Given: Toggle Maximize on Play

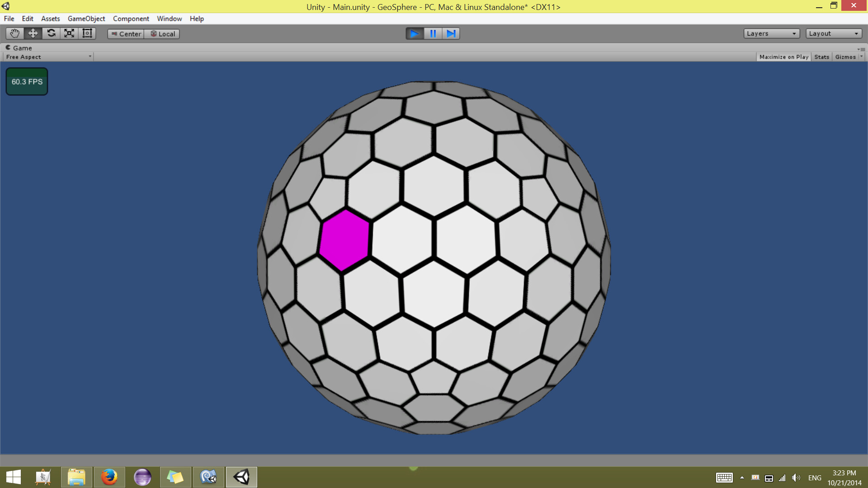Looking at the screenshot, I should pyautogui.click(x=783, y=57).
